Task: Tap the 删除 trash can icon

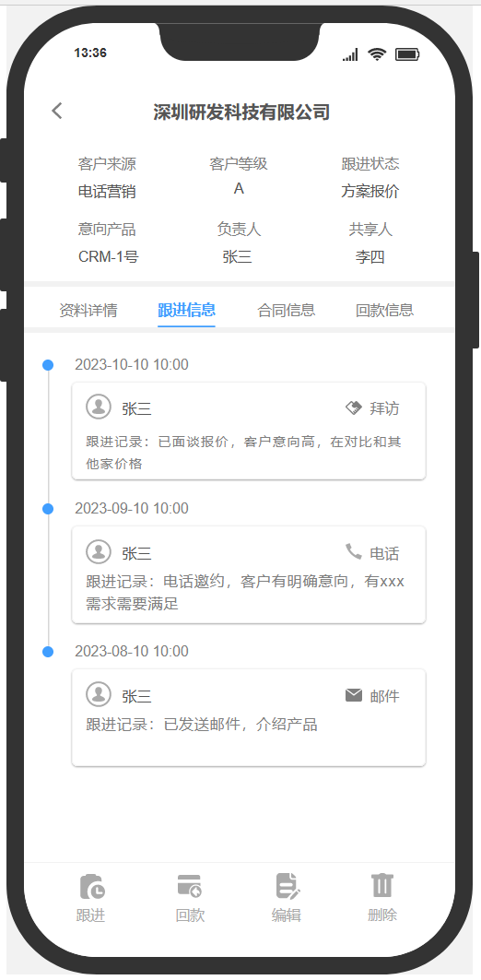Action: (382, 886)
